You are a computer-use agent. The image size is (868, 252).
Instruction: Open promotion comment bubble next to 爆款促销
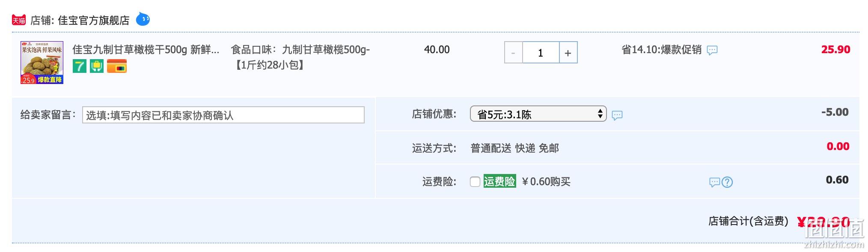coord(712,51)
